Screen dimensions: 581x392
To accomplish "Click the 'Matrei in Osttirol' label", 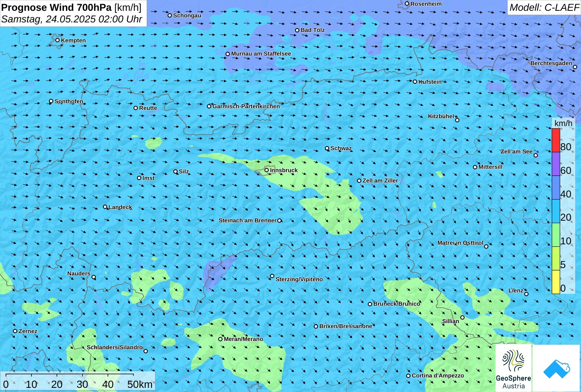I will pyautogui.click(x=460, y=243).
